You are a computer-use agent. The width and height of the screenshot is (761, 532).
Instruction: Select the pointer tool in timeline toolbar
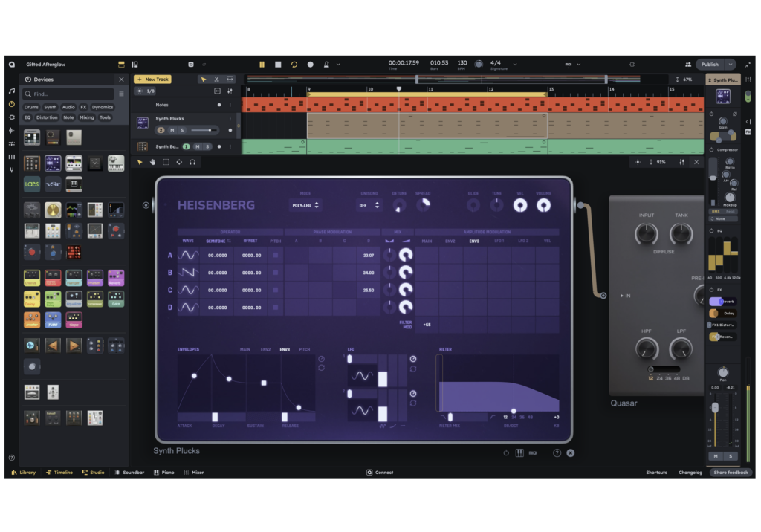click(204, 79)
